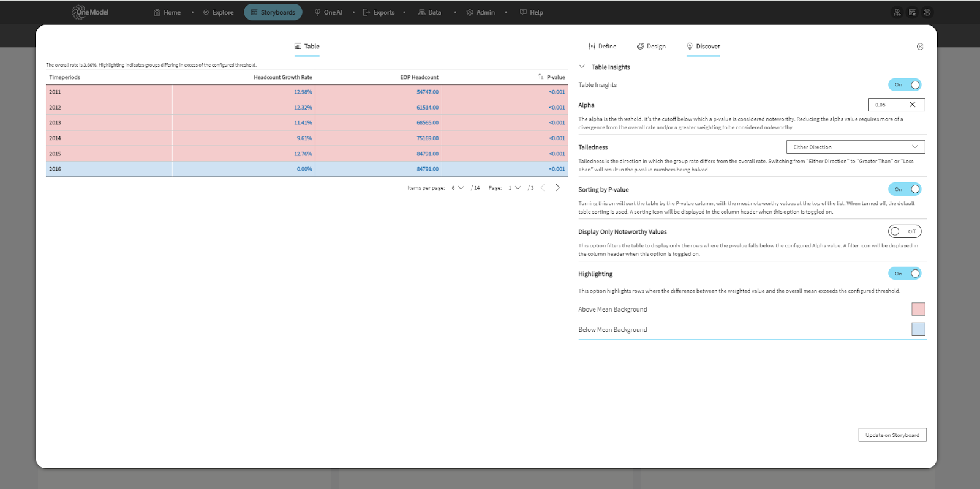Open the Items per page dropdown
The height and width of the screenshot is (489, 980).
pos(458,188)
